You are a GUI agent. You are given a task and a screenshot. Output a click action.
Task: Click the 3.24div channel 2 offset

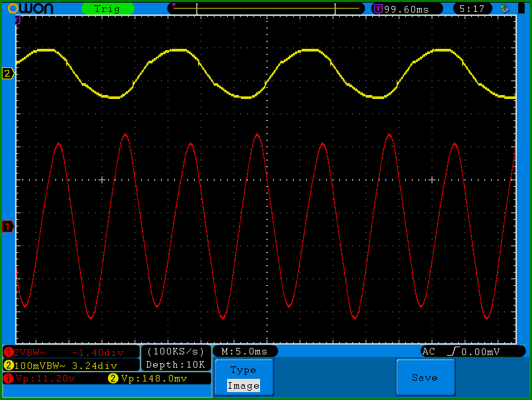coord(94,366)
